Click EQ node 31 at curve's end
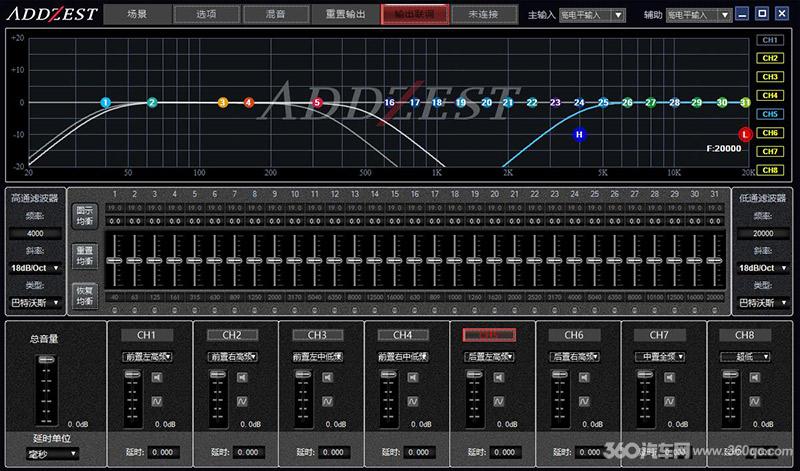The image size is (800, 471). tap(745, 103)
